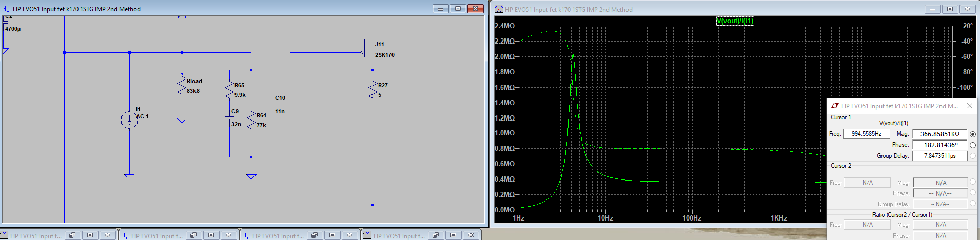Viewport: 980px width, 240px height.
Task: Click Cursor 2 Freq N/A field
Action: [x=866, y=182]
